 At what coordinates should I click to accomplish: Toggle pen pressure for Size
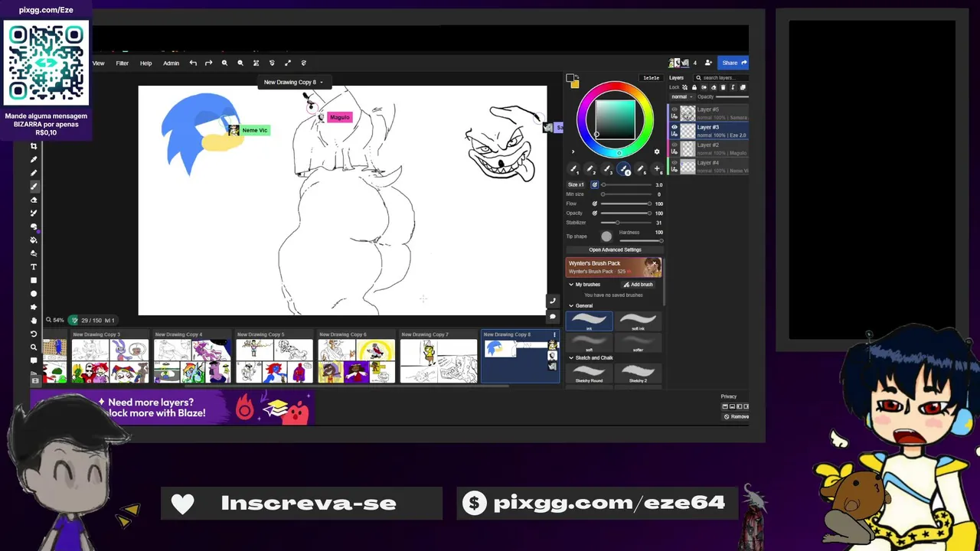pos(595,184)
